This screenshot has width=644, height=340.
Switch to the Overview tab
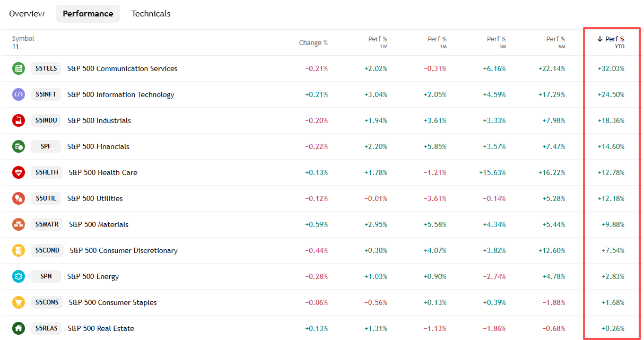[x=27, y=14]
